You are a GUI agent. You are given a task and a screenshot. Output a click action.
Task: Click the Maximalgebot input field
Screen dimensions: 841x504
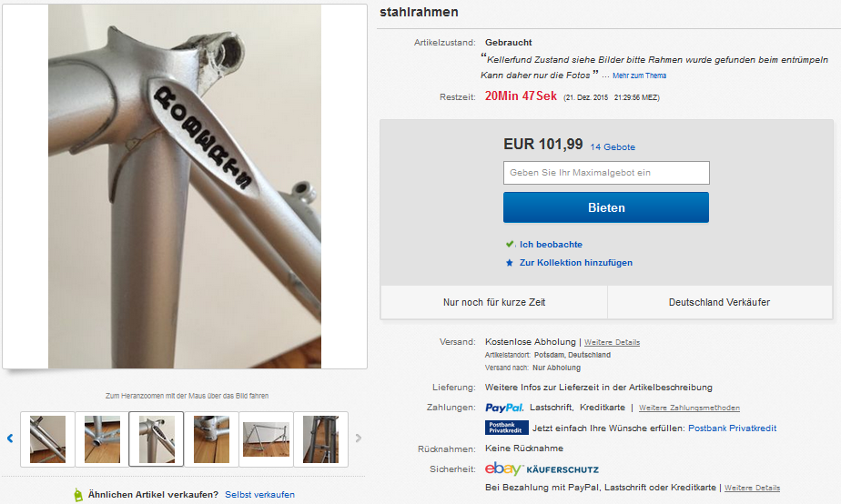point(606,173)
